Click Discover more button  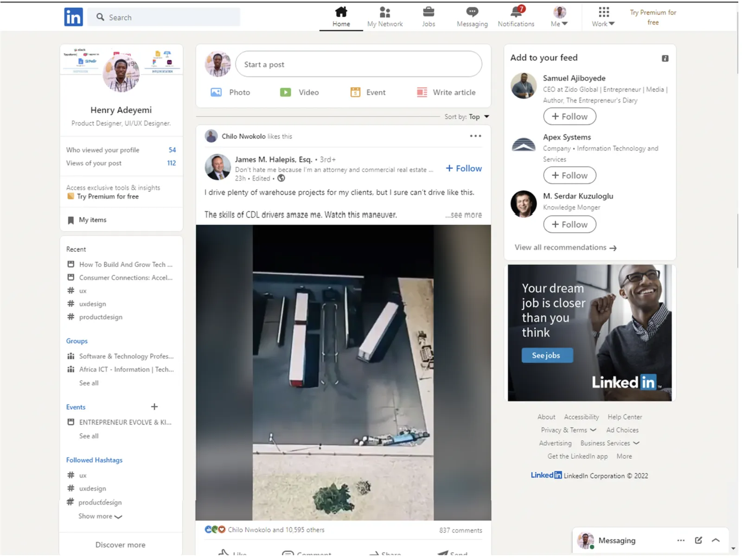(121, 545)
